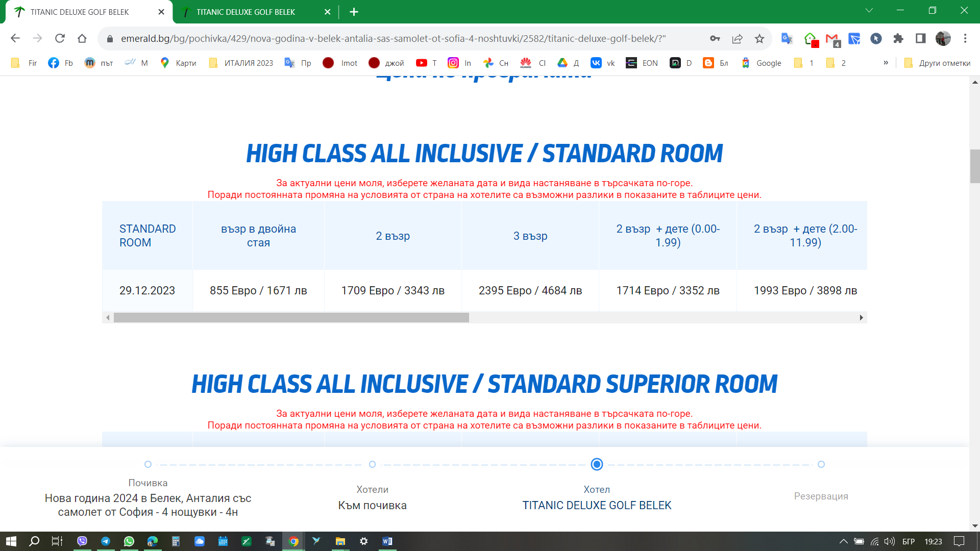Open the Други отметки bookmarks folder
Screen dimensions: 980x551
pyautogui.click(x=937, y=63)
